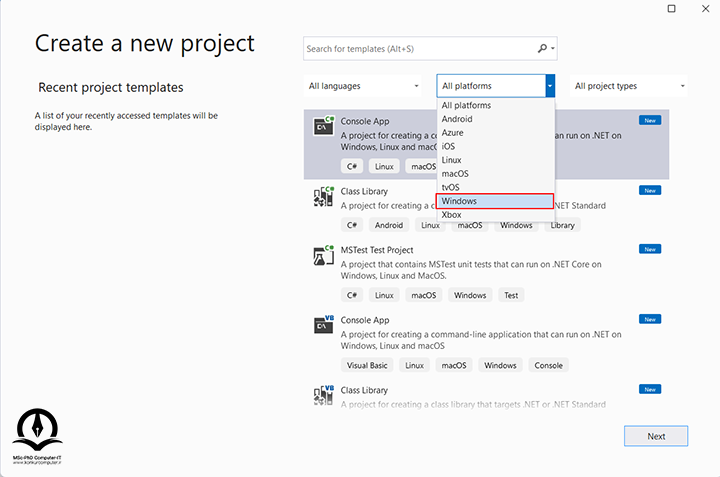Select Android in the platform list

pos(495,119)
